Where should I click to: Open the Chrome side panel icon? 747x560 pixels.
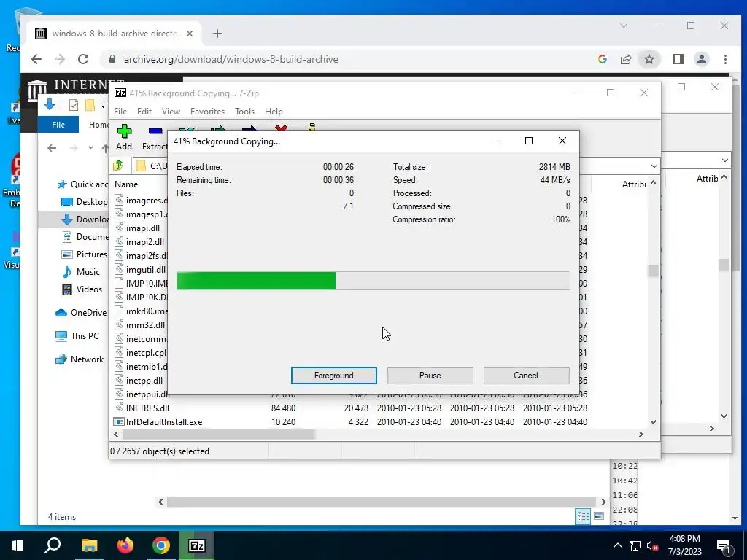click(678, 59)
